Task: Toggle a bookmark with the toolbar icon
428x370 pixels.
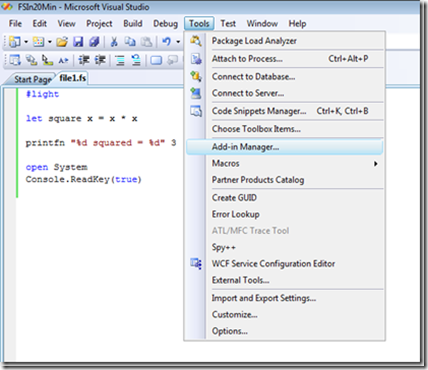Action: [x=156, y=60]
